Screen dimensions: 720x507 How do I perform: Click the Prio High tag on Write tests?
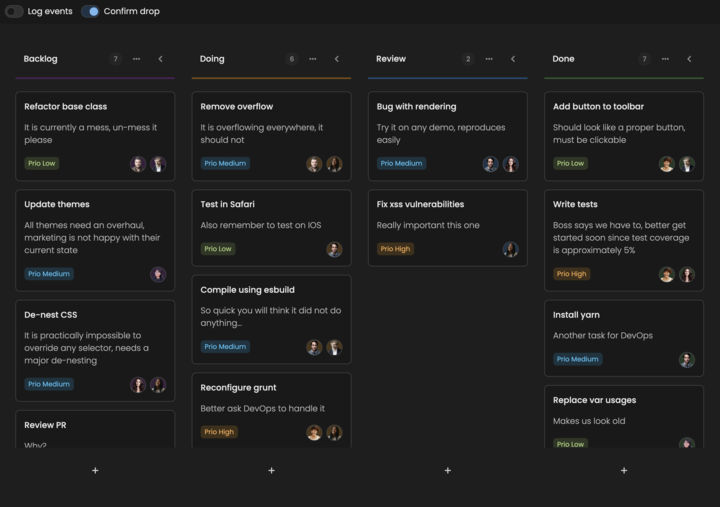pos(571,274)
